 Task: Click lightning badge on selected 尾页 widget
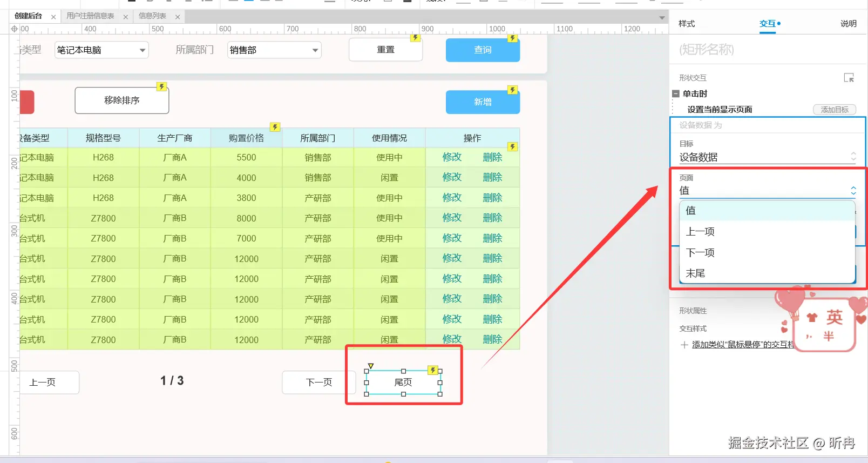click(x=433, y=370)
